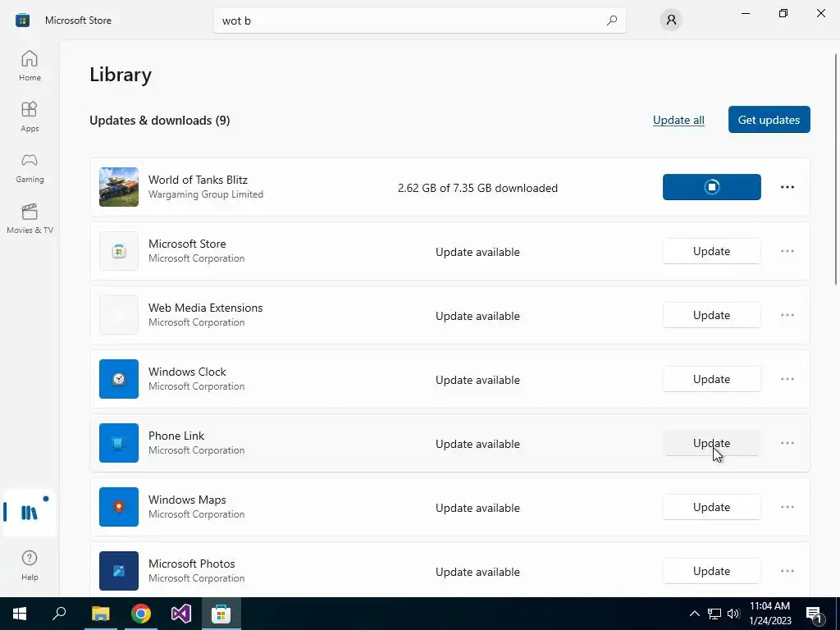Click the Windows Clock app icon
Screen dimensions: 840x630
[119, 379]
